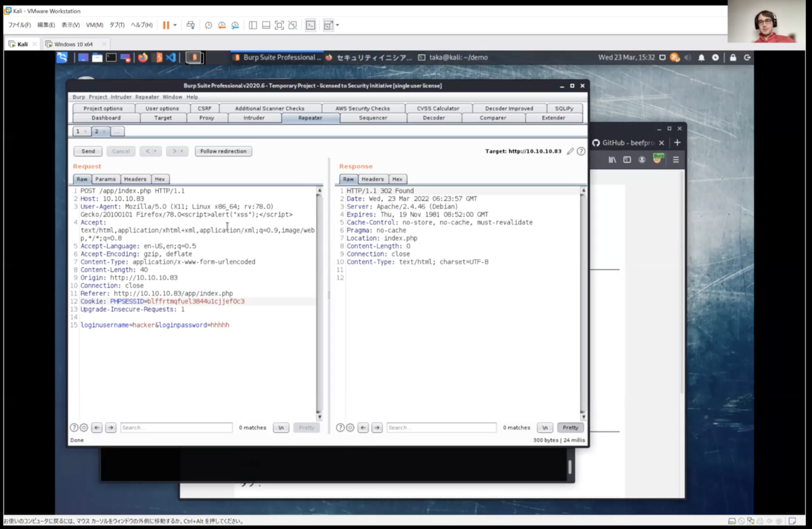Click Follow redirection button
Image resolution: width=812 pixels, height=529 pixels.
223,152
